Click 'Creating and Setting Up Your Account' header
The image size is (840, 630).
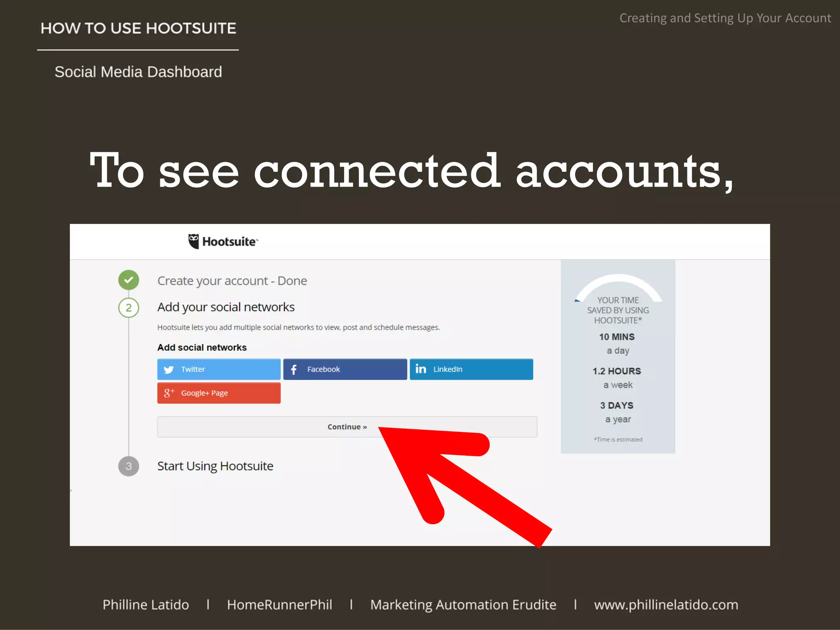[x=725, y=18]
